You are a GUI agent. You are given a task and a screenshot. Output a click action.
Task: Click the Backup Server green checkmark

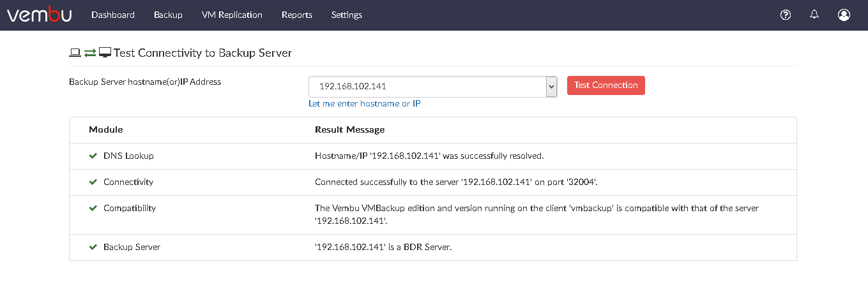pos(93,247)
